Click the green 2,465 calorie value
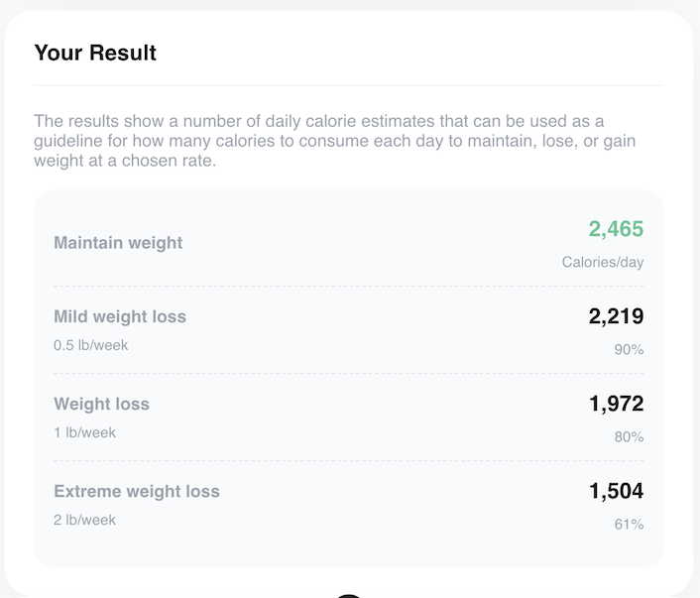This screenshot has width=700, height=598. tap(616, 229)
